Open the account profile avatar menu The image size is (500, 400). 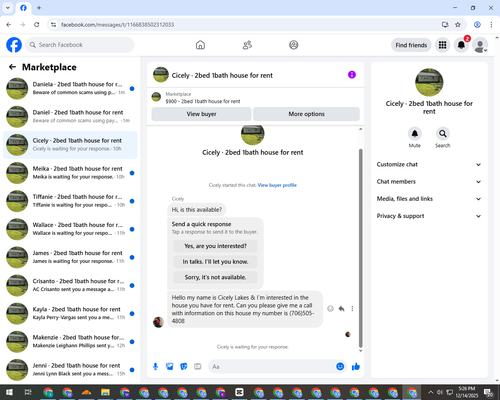(x=480, y=45)
